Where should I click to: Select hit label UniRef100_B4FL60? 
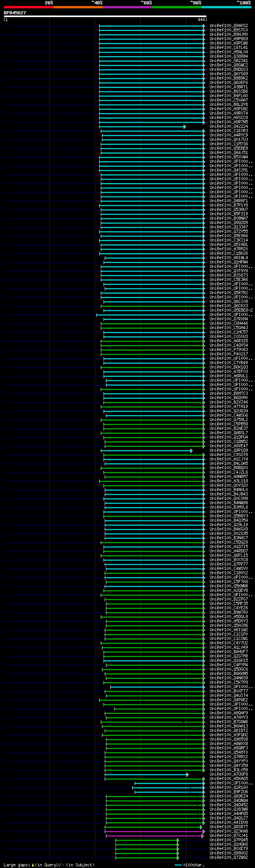pyautogui.click(x=229, y=96)
